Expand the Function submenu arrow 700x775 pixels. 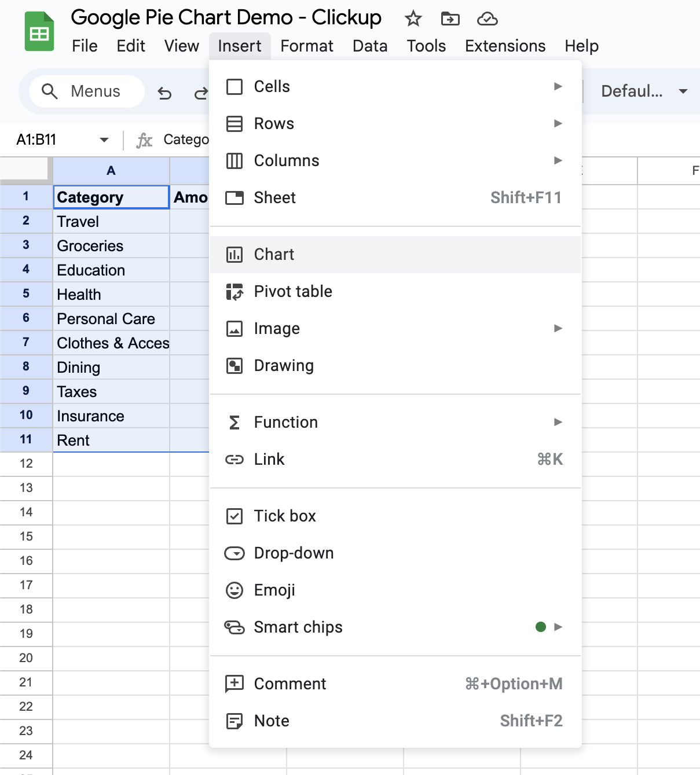click(558, 423)
